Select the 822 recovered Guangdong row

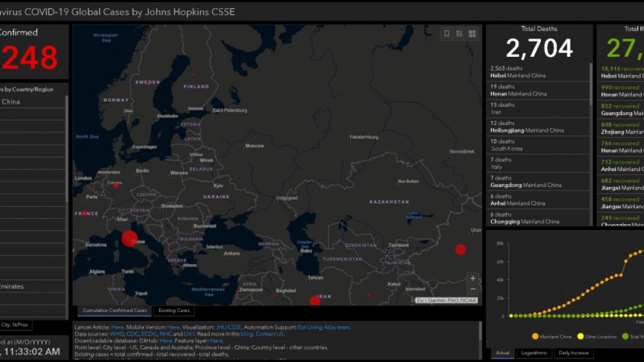[x=621, y=110]
